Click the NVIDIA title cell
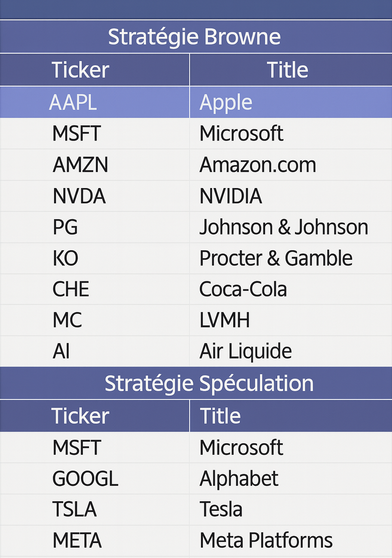This screenshot has width=392, height=558. (x=231, y=196)
